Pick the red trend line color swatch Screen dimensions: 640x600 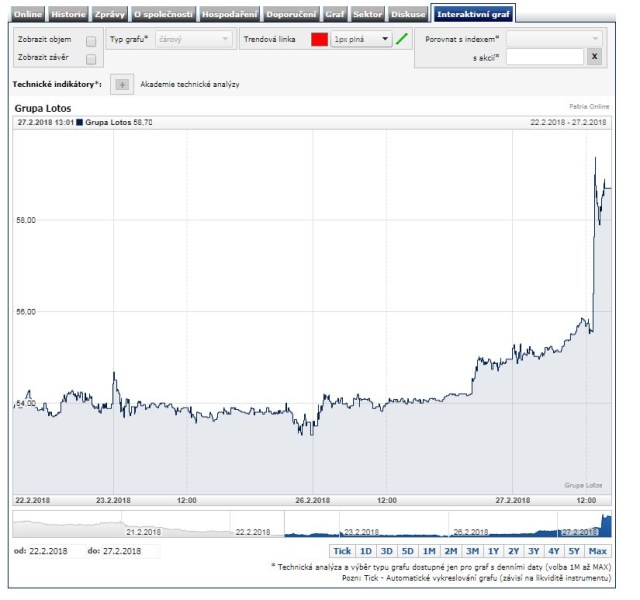[319, 40]
